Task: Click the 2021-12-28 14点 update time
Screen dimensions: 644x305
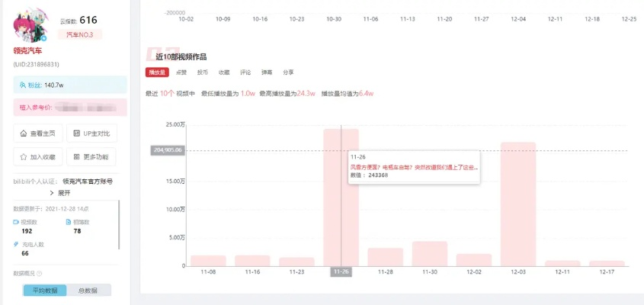Action: pyautogui.click(x=66, y=209)
